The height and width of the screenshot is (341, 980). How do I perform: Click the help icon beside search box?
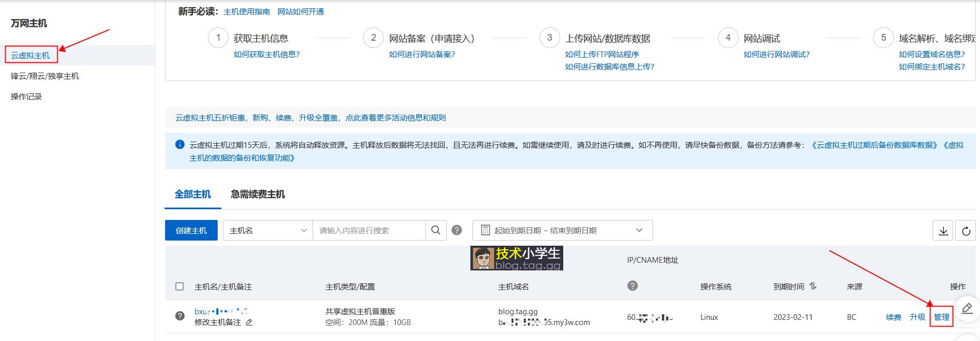456,230
